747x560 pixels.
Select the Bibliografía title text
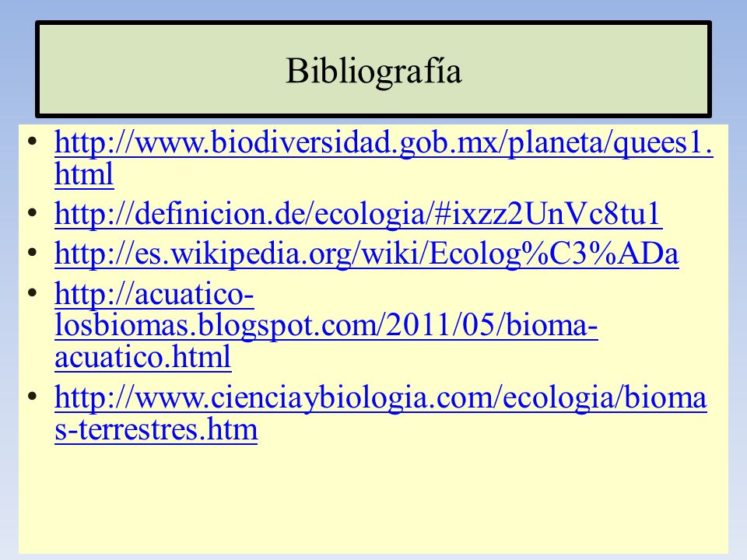(x=373, y=72)
